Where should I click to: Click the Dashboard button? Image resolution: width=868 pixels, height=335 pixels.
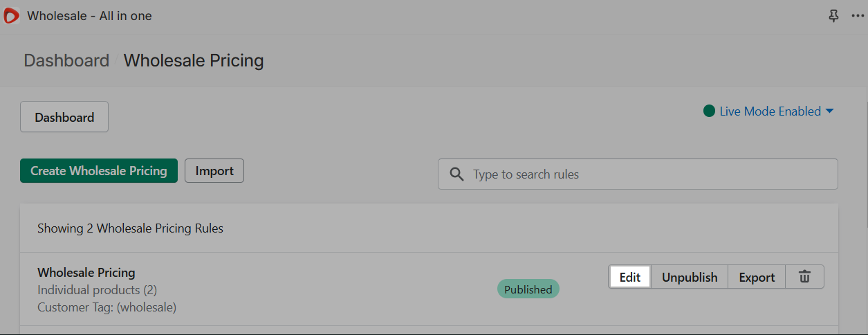tap(64, 117)
